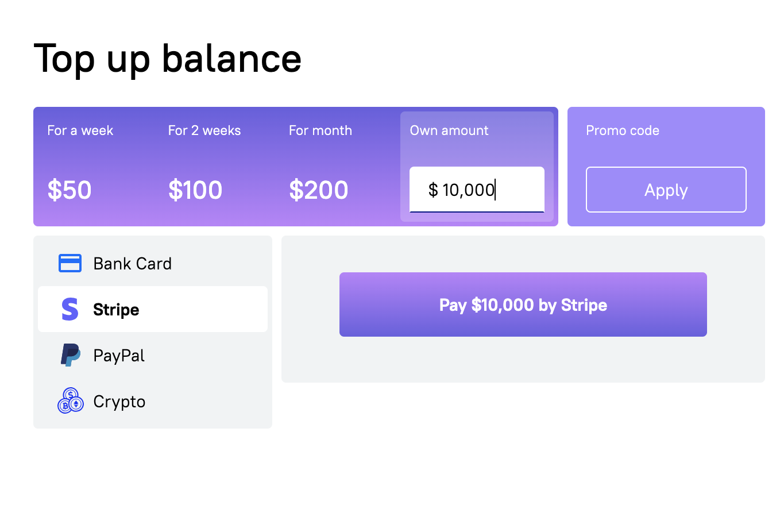Screen dimensions: 780x532
Task: Click the PayPal logo icon
Action: tap(71, 355)
